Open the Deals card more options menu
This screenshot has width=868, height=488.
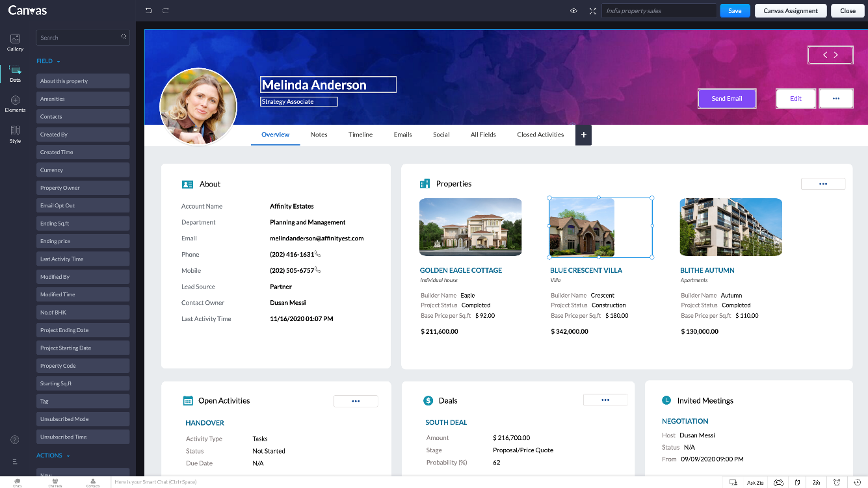(x=605, y=400)
